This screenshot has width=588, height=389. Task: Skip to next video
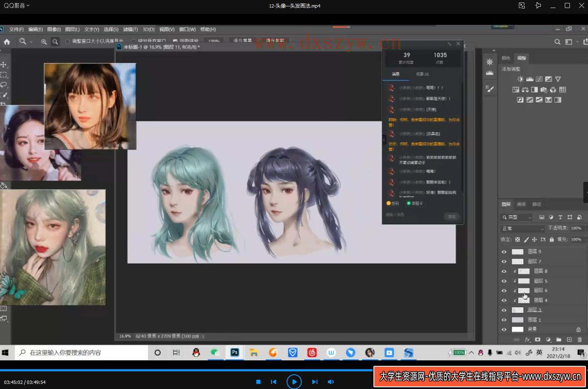coord(314,382)
